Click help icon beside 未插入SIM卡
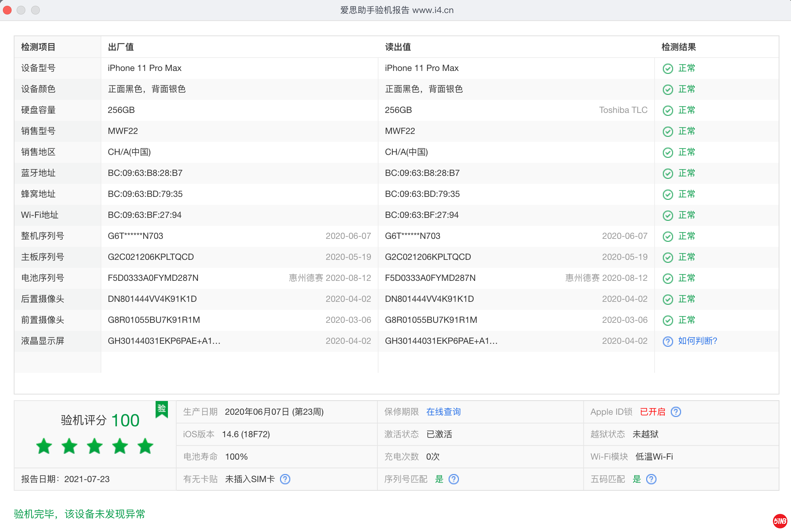Screen dimensions: 791x532 tap(285, 479)
